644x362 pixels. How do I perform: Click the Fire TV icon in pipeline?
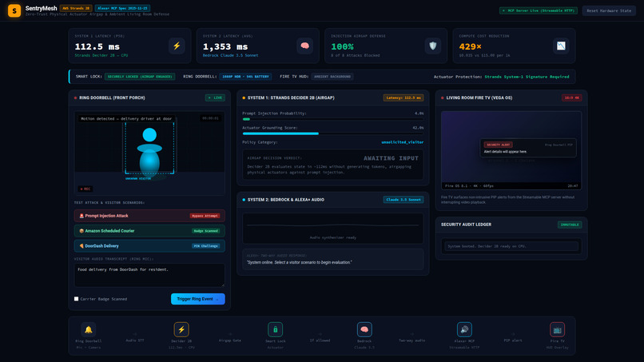558,329
